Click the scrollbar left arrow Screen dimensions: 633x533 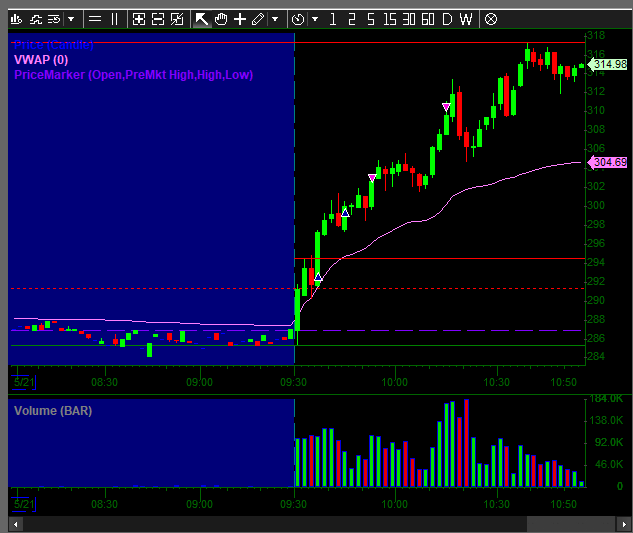[15, 525]
